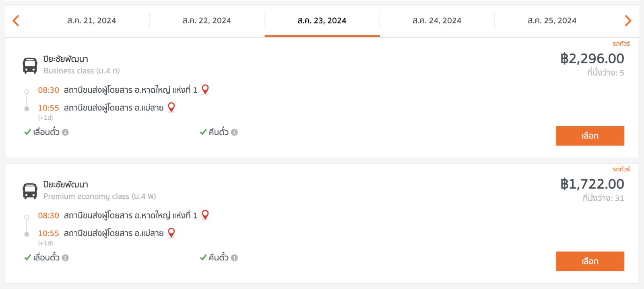This screenshot has height=289, width=644.
Task: Open map pin for Hat Yai station, Premium economy
Action: click(x=205, y=215)
